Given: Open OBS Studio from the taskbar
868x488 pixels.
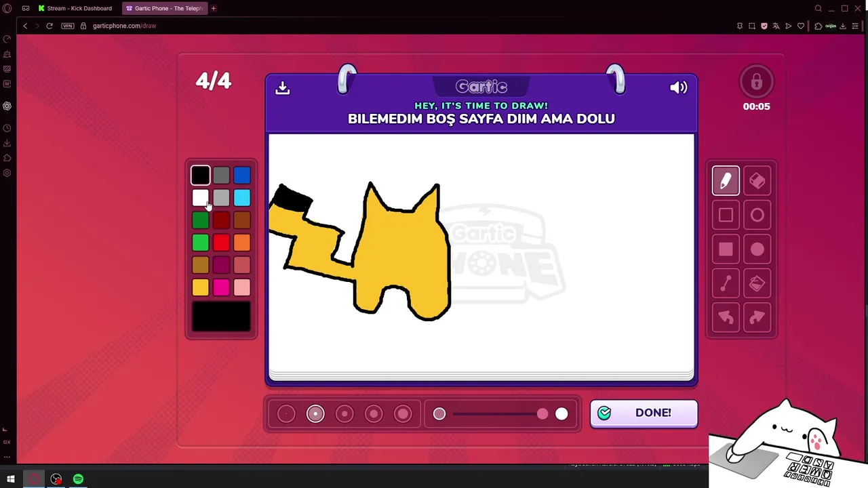Looking at the screenshot, I should (56, 479).
